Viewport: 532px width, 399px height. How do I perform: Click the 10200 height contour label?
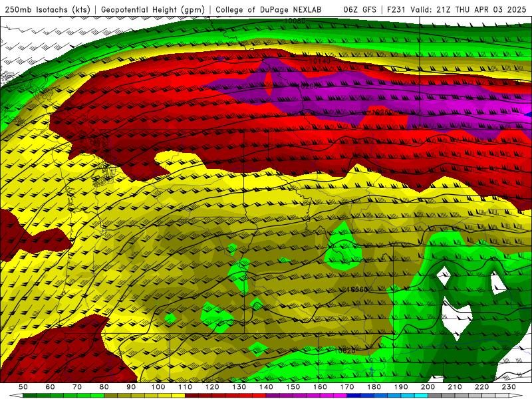pyautogui.click(x=307, y=86)
